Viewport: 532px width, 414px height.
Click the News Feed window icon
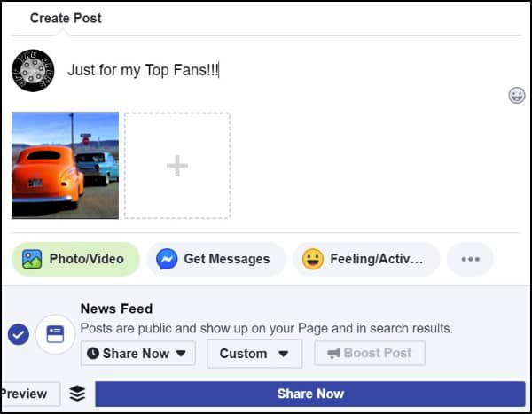click(55, 334)
